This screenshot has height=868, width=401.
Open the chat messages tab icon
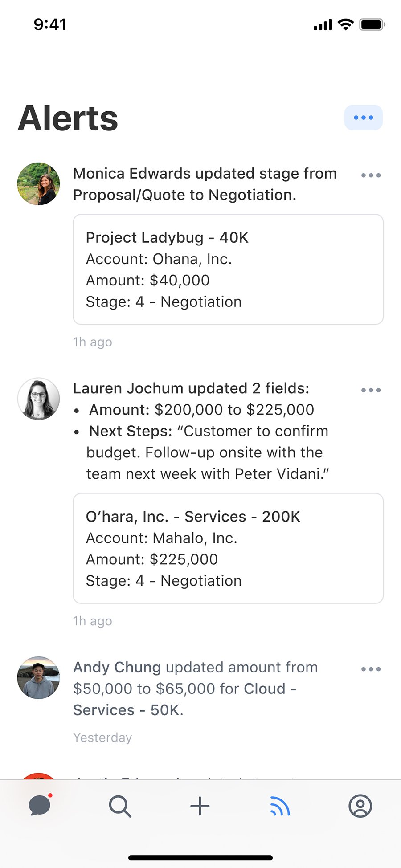tap(40, 806)
